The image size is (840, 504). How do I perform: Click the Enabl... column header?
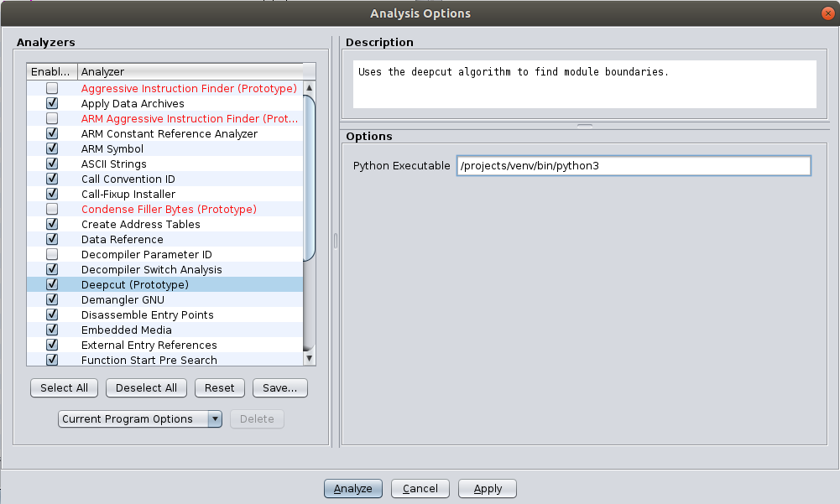52,72
